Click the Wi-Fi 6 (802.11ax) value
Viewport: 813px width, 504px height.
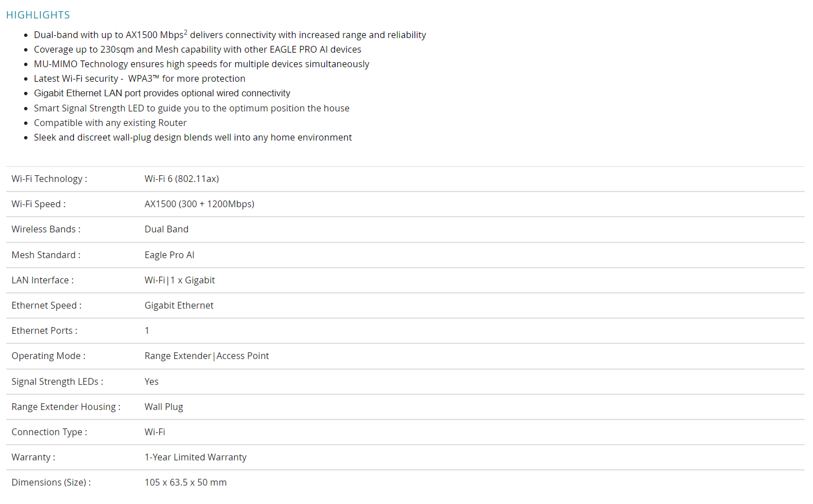[182, 179]
